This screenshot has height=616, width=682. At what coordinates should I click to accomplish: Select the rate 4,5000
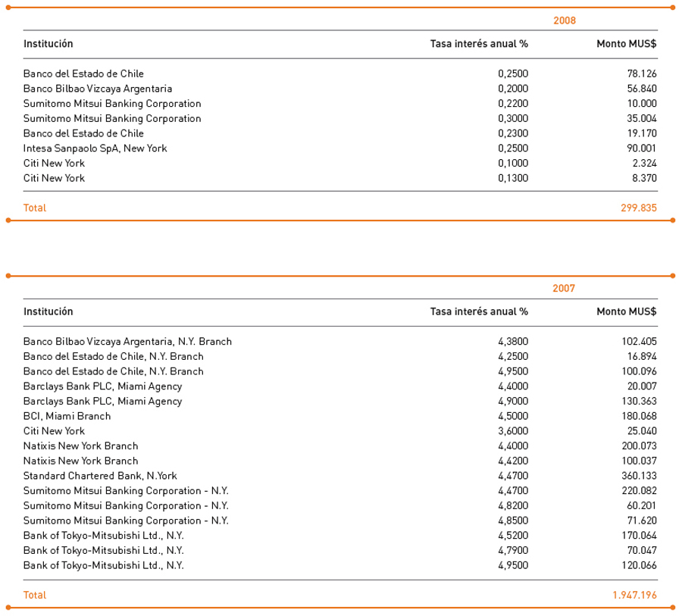[513, 416]
